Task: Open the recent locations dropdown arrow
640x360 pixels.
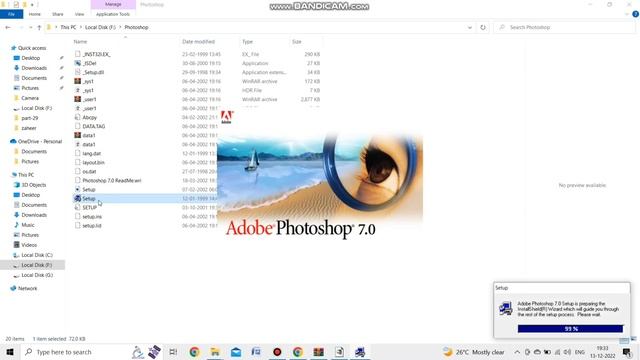Action: coord(30,27)
